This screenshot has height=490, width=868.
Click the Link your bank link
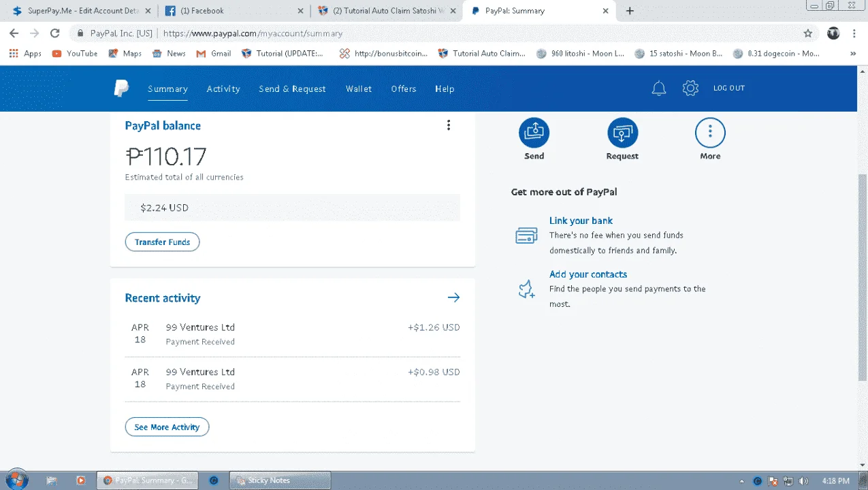[x=581, y=220]
